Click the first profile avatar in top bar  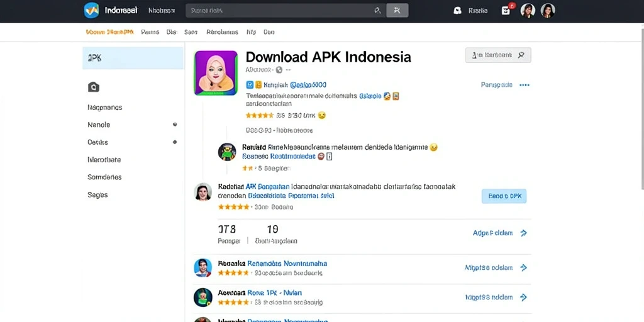[528, 11]
